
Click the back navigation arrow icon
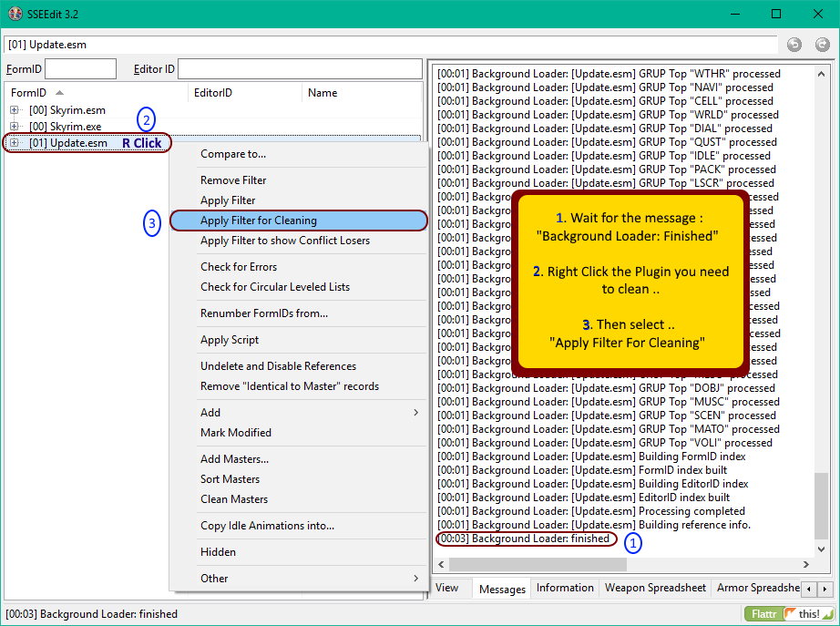click(x=794, y=45)
